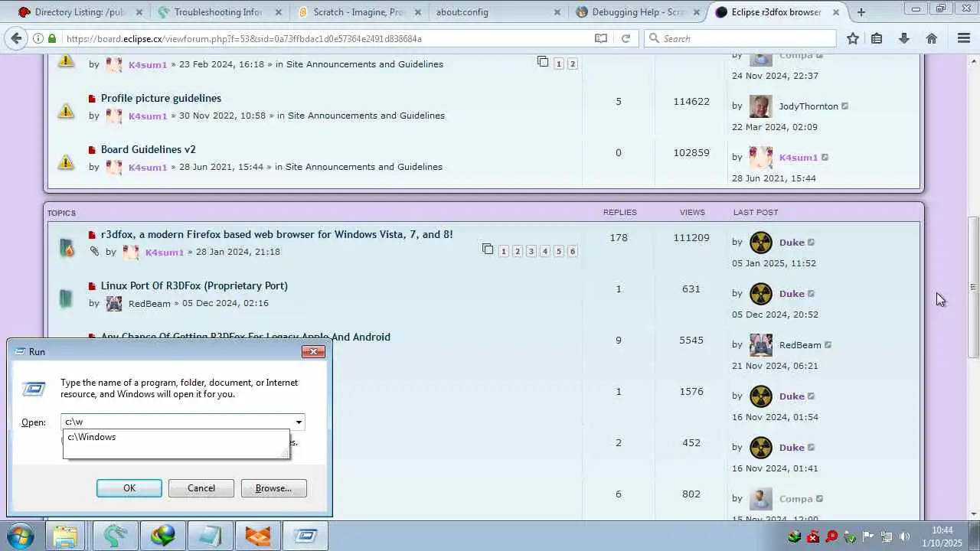The width and height of the screenshot is (980, 551).
Task: View latest post icon beside K4sum1, 28 Jun 2021
Action: click(x=825, y=158)
